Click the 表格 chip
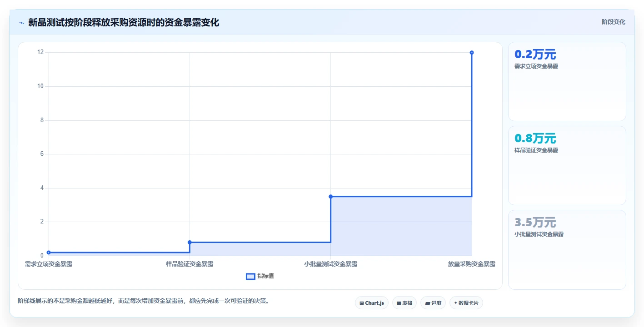 404,303
